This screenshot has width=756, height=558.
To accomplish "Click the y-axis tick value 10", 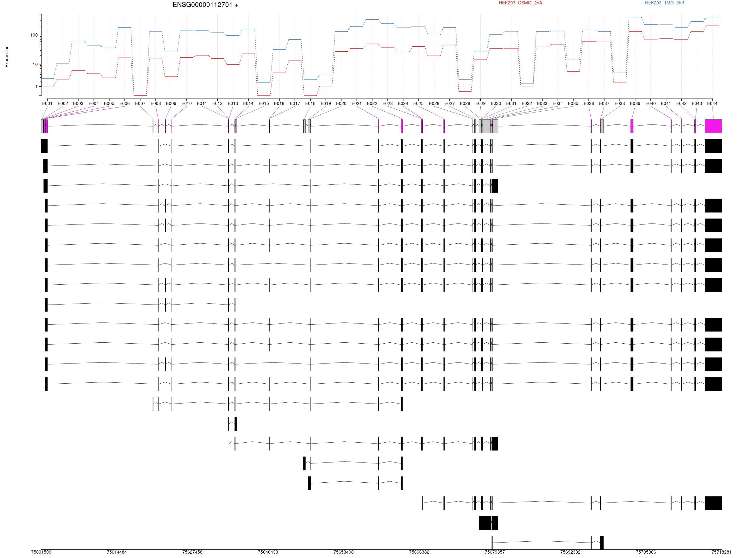I will [35, 65].
